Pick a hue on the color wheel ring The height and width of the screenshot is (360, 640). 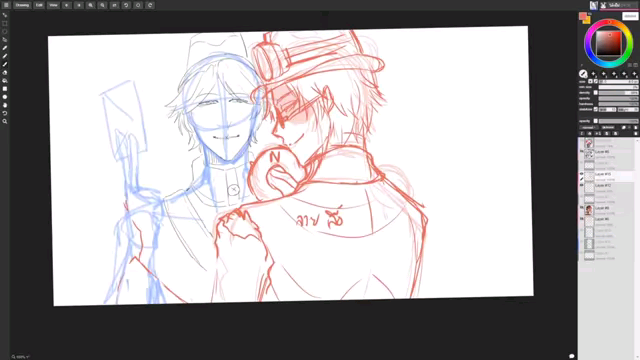(608, 22)
